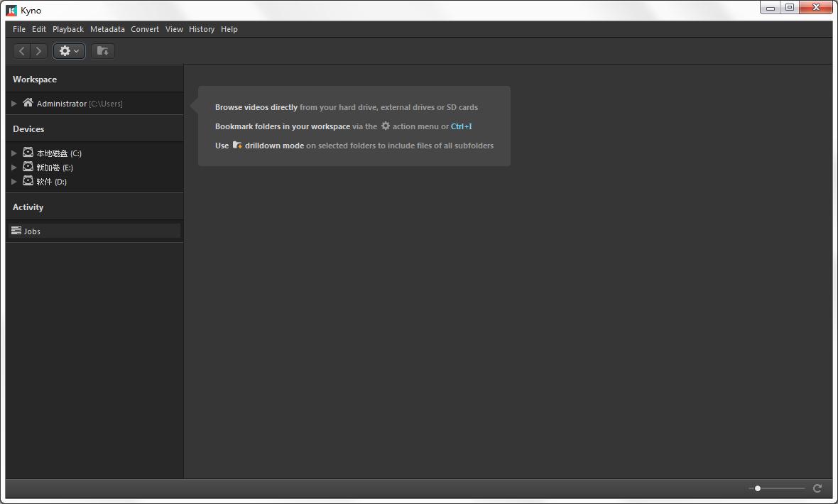Image resolution: width=838 pixels, height=504 pixels.
Task: Open the Convert menu
Action: [145, 29]
